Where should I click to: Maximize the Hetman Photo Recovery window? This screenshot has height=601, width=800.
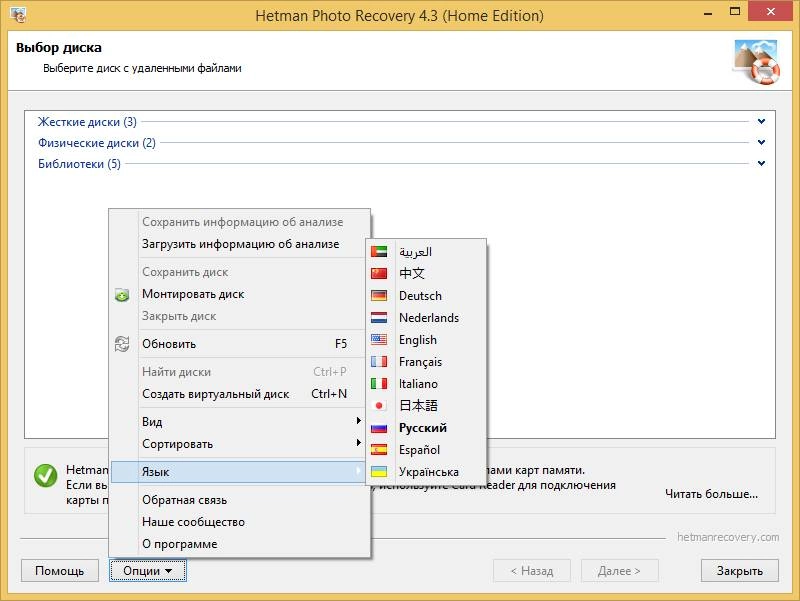pyautogui.click(x=735, y=11)
